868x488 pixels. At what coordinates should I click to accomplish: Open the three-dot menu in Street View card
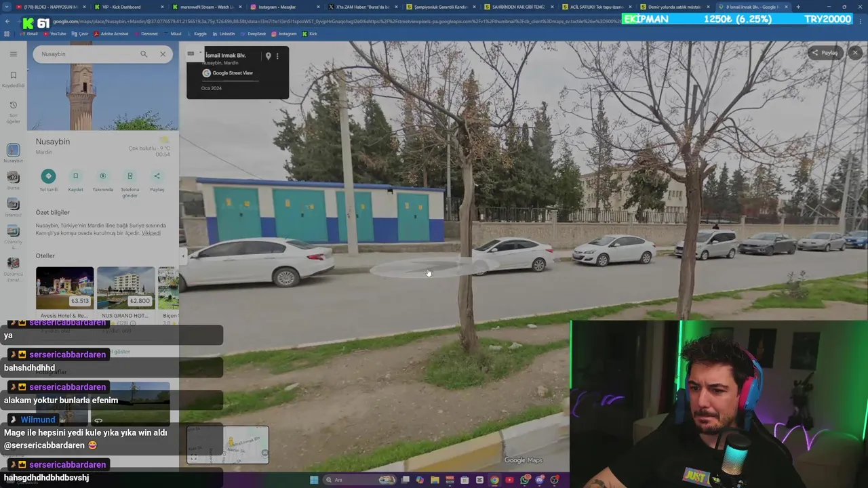coord(277,56)
